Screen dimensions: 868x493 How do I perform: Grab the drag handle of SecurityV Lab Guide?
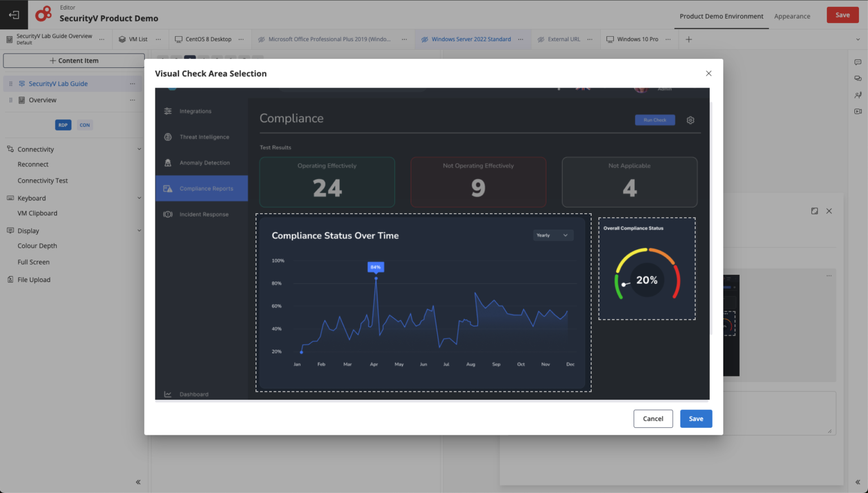coord(11,84)
